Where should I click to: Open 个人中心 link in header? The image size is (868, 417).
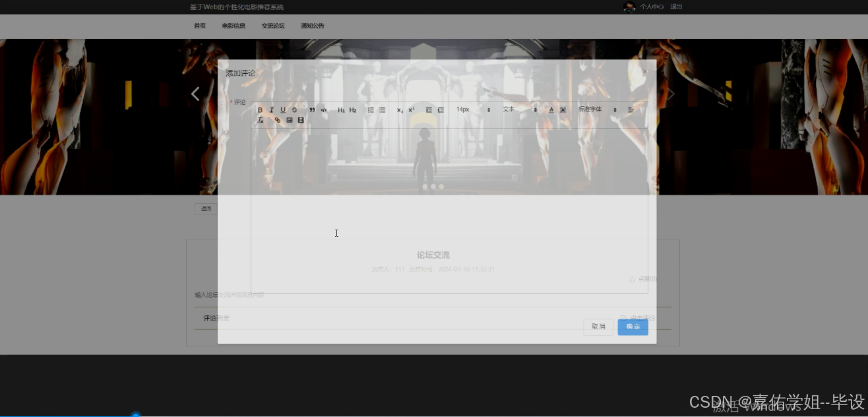pos(652,7)
